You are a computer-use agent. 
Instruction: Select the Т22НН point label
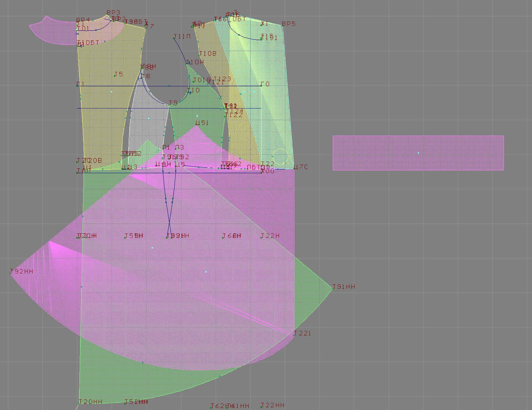coord(273,405)
